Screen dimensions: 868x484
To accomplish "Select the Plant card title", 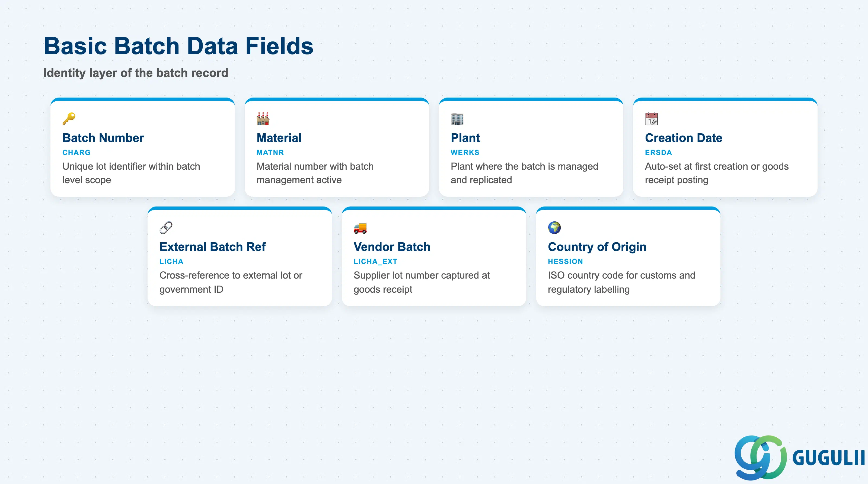I will pyautogui.click(x=465, y=138).
